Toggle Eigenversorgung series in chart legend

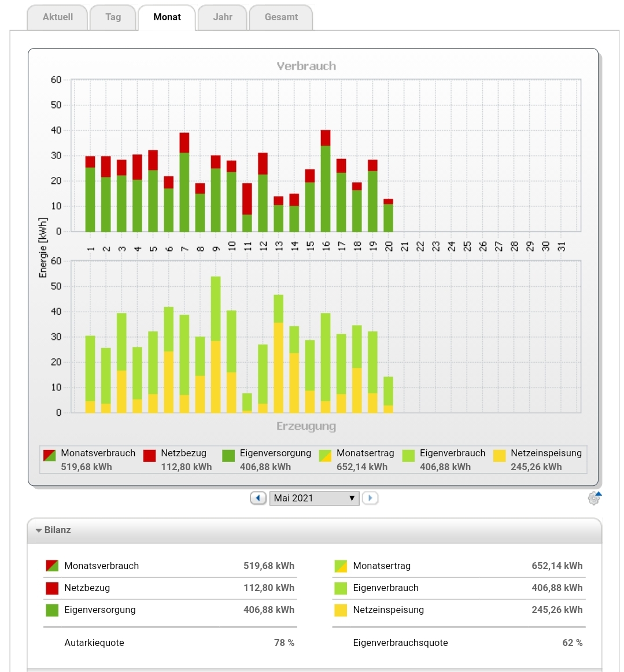pos(228,455)
